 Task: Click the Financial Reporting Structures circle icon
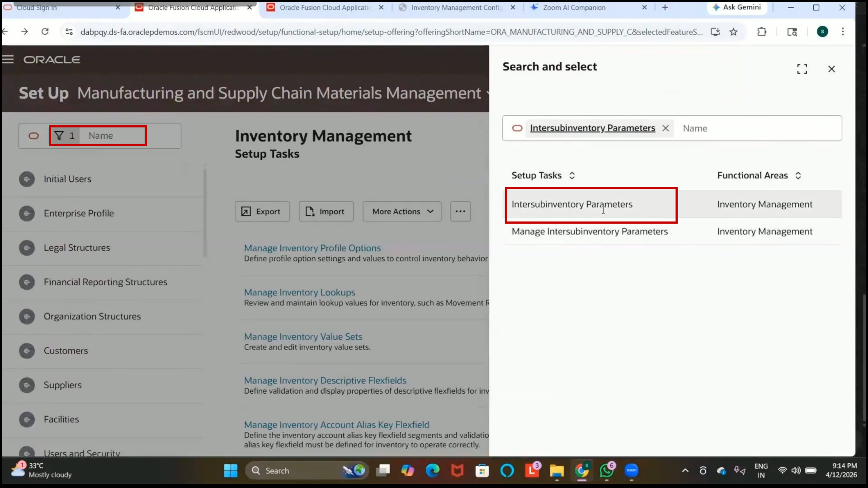click(x=27, y=282)
